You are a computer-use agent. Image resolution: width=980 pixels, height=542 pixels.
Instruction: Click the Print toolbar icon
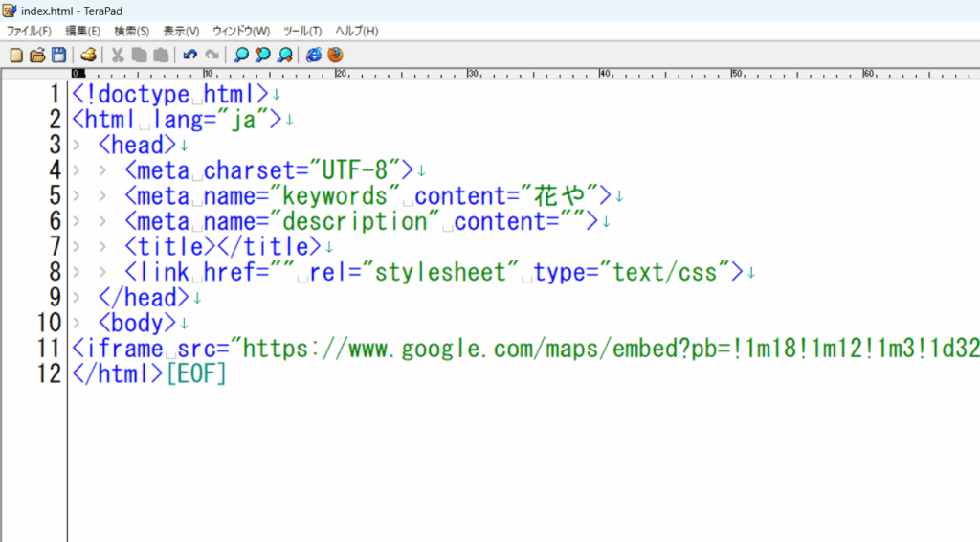click(88, 55)
